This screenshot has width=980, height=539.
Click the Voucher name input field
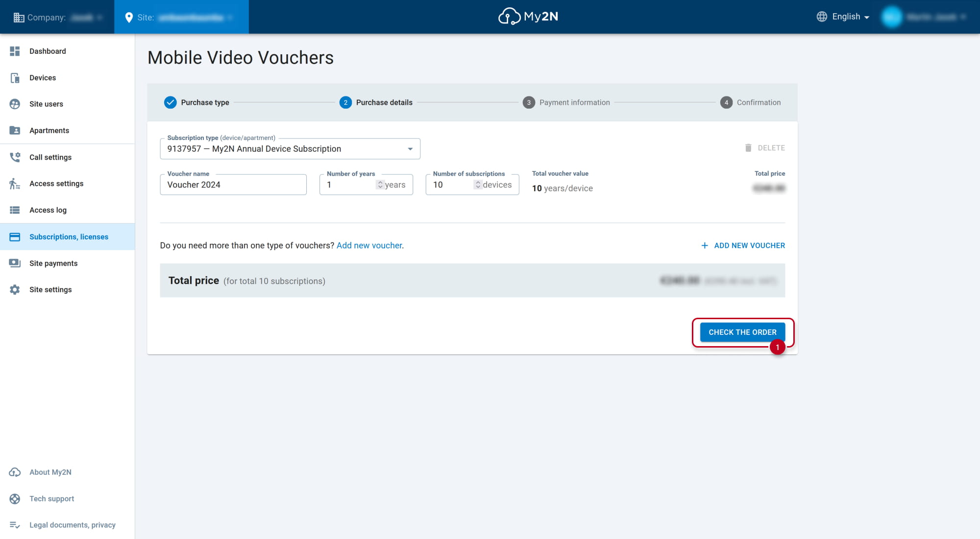[233, 185]
